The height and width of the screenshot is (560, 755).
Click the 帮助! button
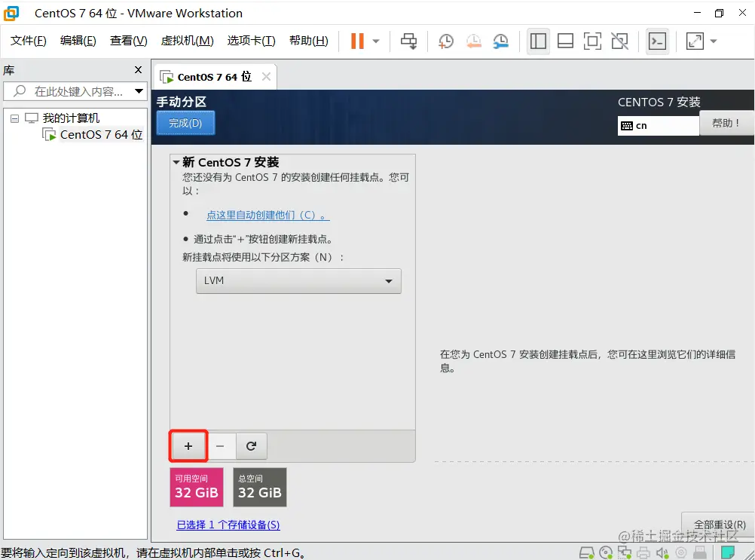click(x=726, y=124)
